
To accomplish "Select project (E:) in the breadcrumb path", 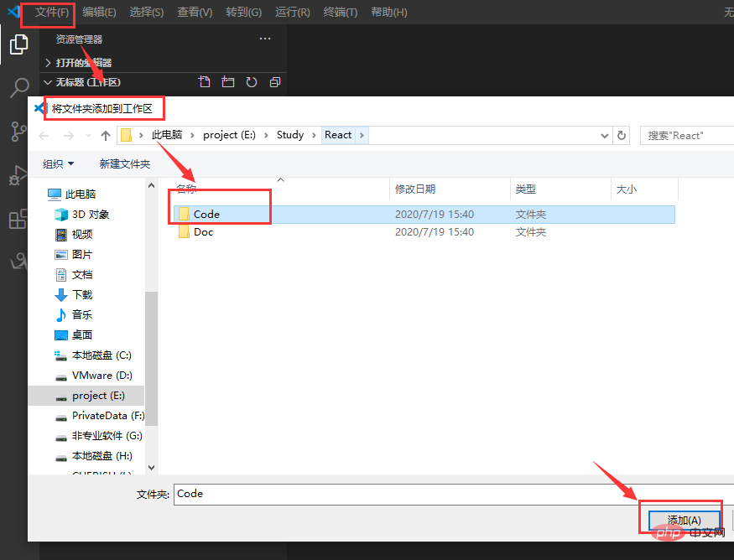I will (x=229, y=135).
